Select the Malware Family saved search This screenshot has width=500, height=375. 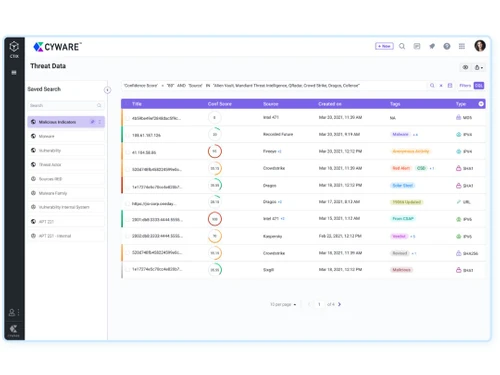[x=66, y=193]
